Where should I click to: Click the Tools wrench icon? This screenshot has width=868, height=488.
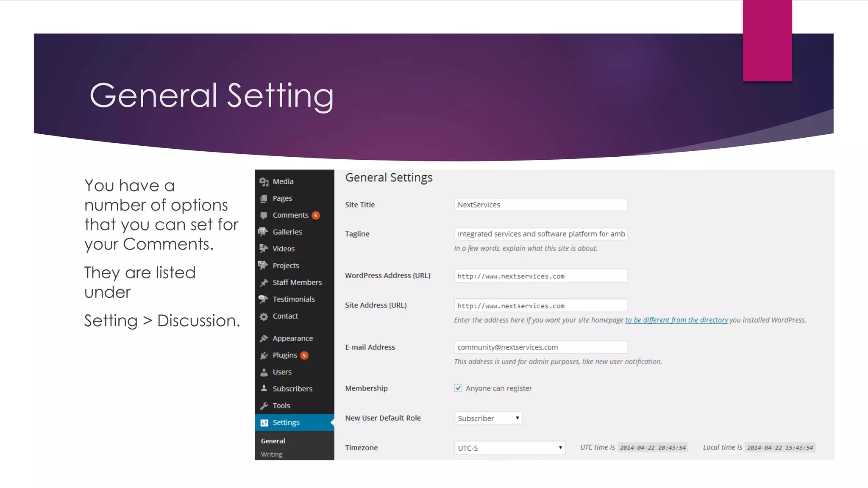click(x=264, y=406)
